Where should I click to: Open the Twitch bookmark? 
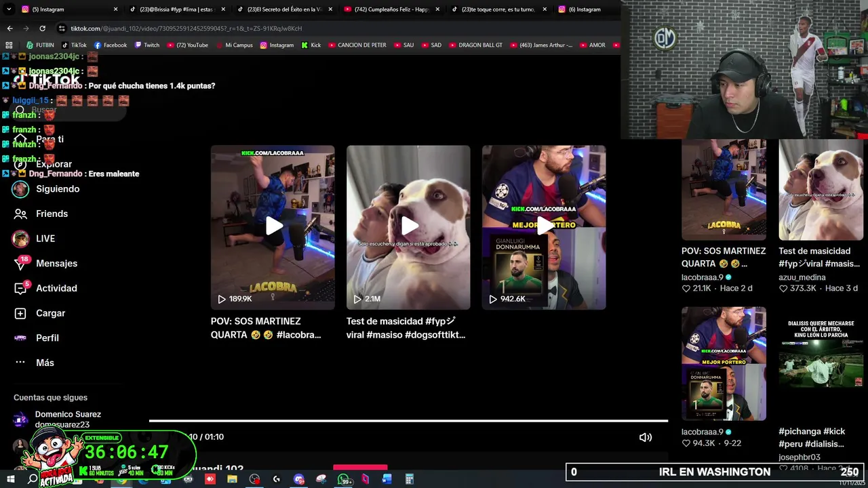click(x=147, y=45)
